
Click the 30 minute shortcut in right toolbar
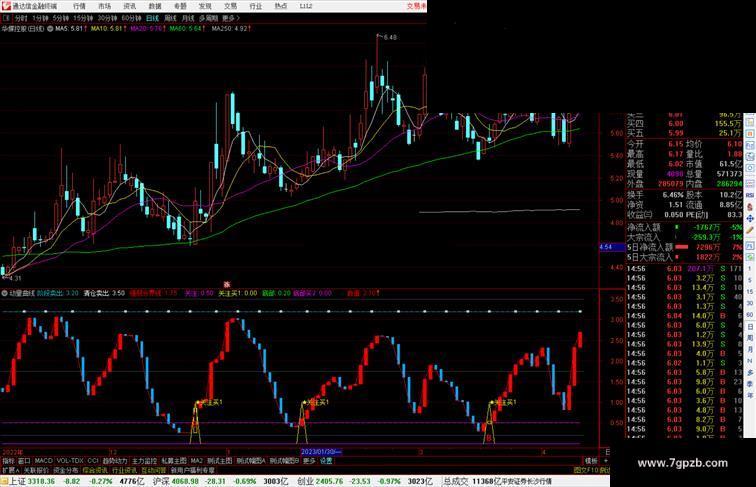pos(750,303)
